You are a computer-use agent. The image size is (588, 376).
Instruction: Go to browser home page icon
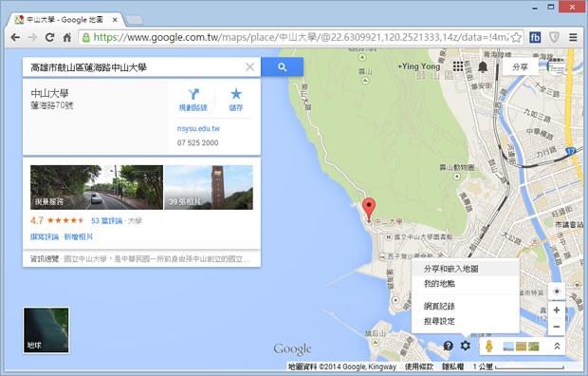tap(66, 37)
